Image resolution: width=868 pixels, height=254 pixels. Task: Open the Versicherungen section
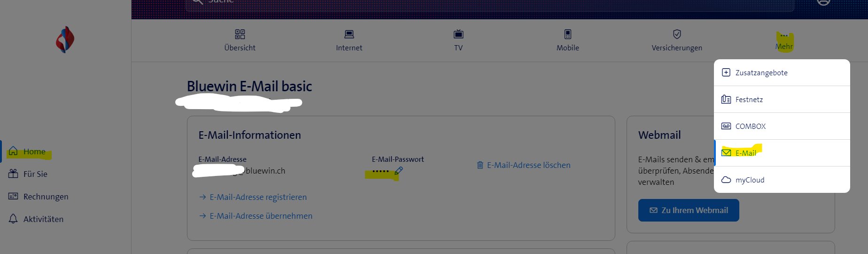pos(677,40)
